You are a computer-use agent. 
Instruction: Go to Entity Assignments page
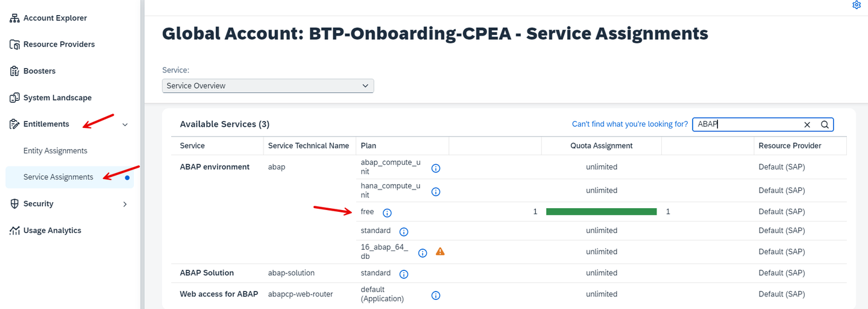pos(55,151)
